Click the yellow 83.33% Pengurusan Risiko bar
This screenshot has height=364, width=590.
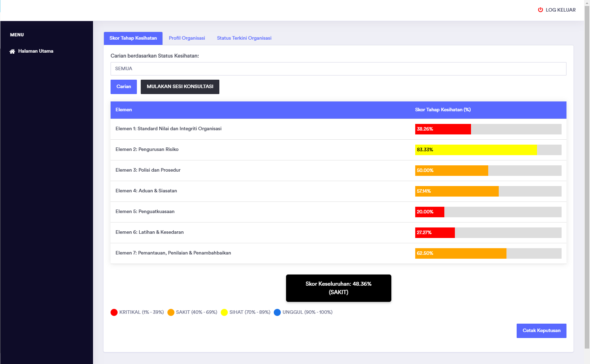pos(476,150)
